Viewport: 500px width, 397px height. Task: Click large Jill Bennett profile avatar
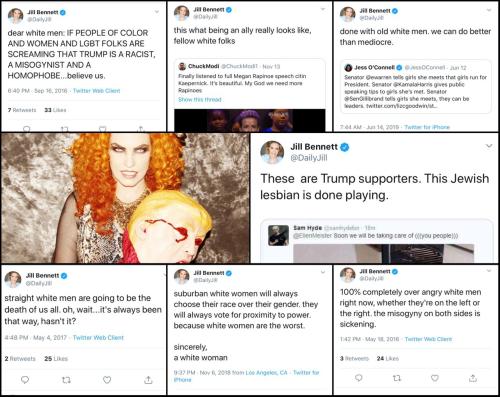[272, 152]
